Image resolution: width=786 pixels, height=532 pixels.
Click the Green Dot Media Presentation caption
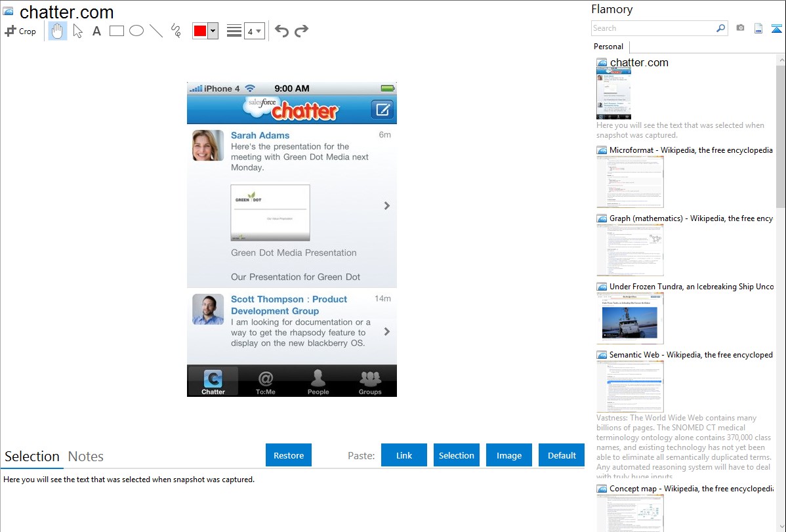pos(294,253)
